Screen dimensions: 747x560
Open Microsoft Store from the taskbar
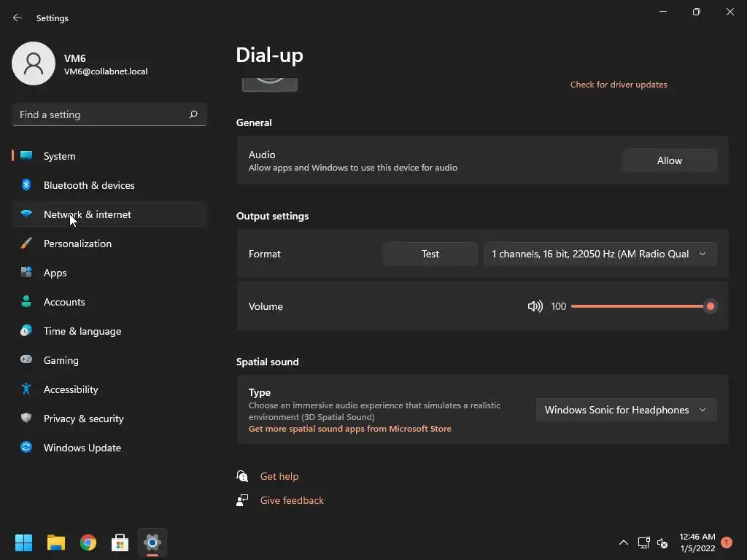[x=120, y=542]
